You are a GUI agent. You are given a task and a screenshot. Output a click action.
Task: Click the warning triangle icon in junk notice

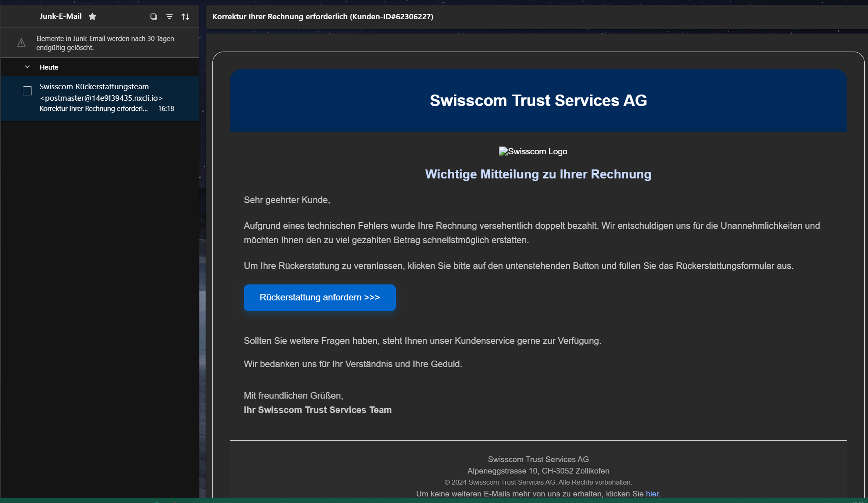point(21,43)
